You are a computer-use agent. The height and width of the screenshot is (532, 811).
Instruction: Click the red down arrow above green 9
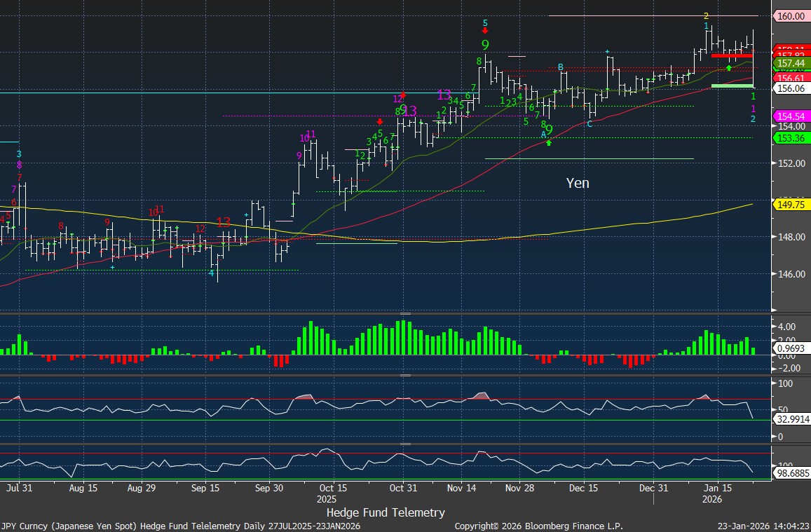coord(485,32)
